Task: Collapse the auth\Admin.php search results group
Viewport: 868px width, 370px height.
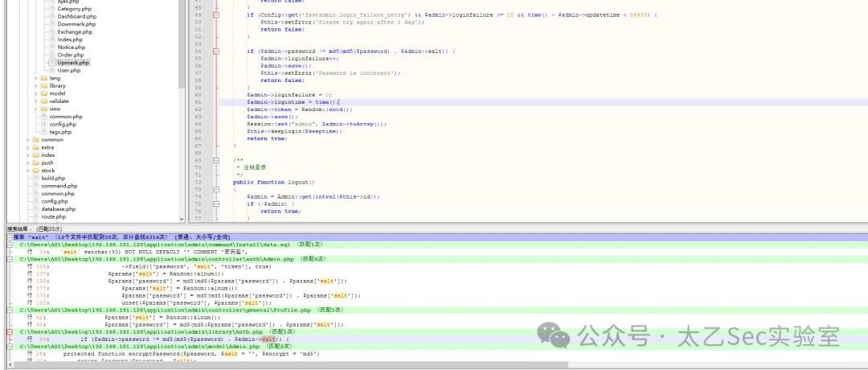Action: 10,259
